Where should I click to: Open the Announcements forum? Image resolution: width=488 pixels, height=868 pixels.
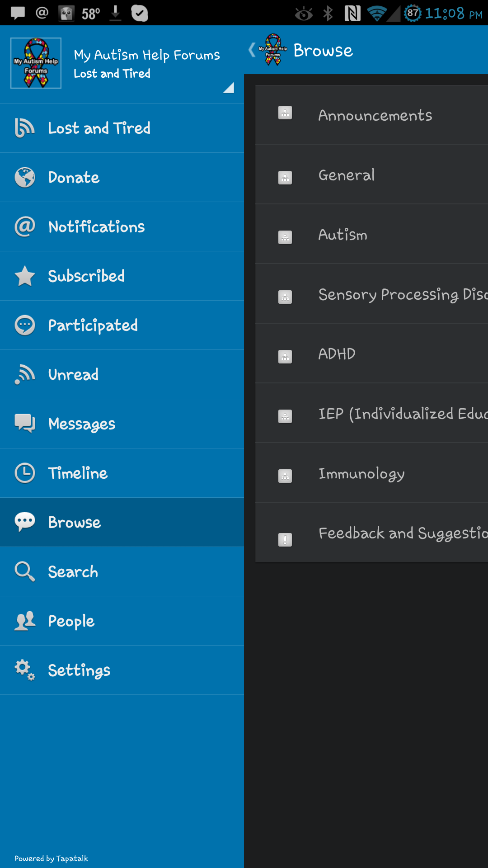pyautogui.click(x=375, y=115)
